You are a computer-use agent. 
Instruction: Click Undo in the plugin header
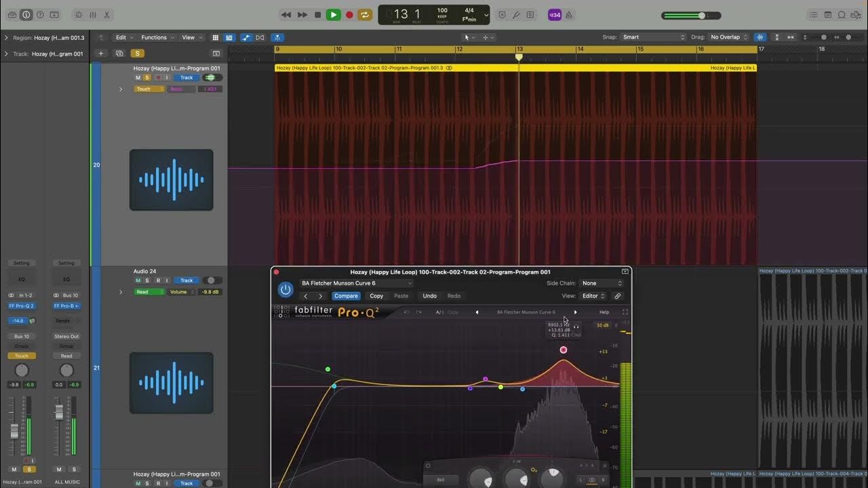coord(430,296)
